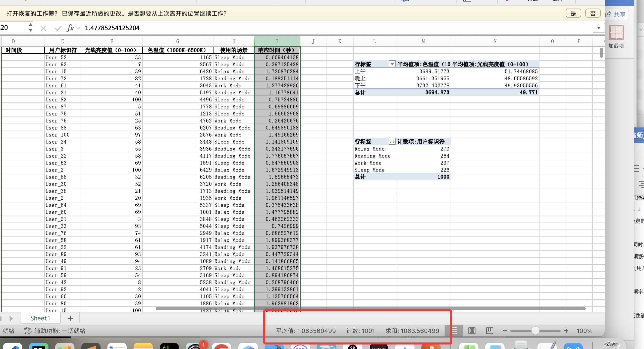Click the 共享 share button
644x349 pixels.
click(617, 14)
